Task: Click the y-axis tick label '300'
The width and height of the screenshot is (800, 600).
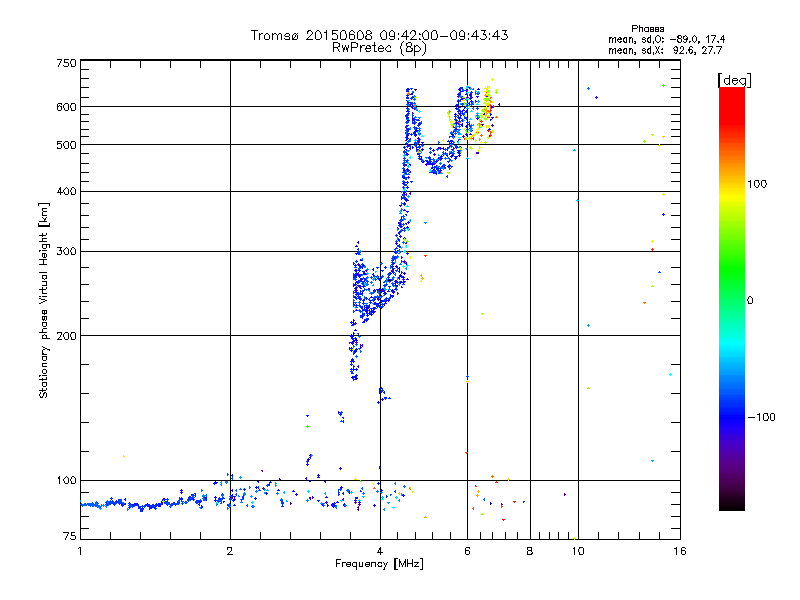Action: pos(66,252)
